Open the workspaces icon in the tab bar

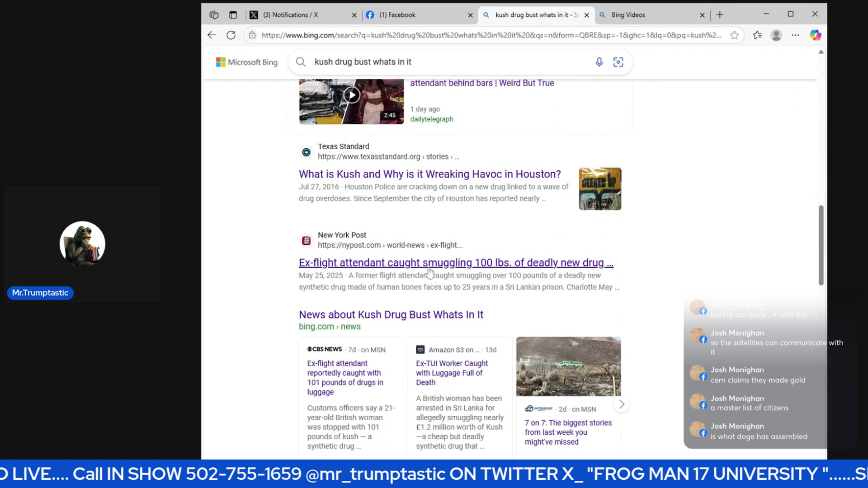point(214,15)
